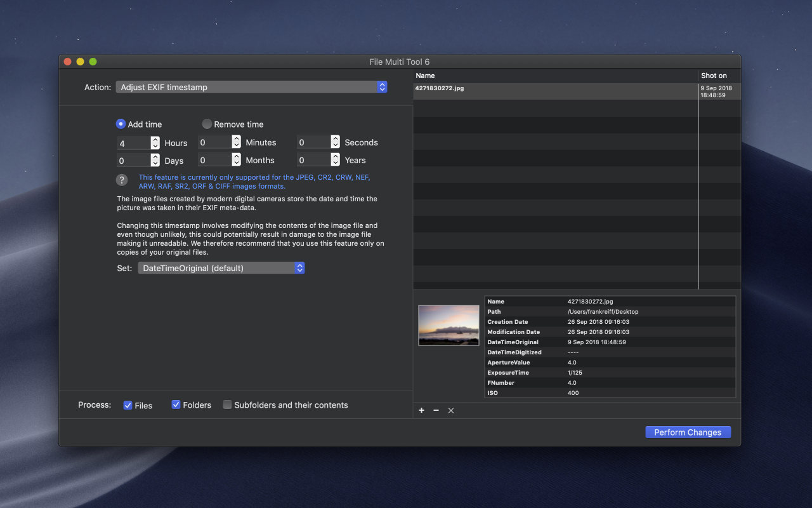
Task: Click the Name column header
Action: point(556,76)
